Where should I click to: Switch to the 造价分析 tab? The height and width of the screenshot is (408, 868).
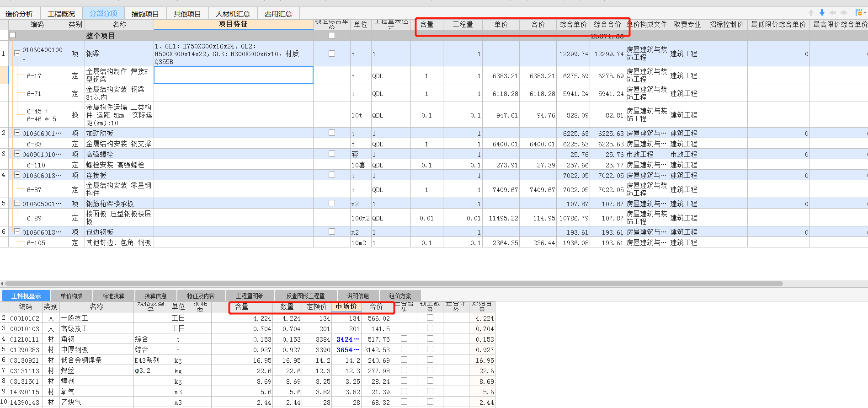(x=19, y=14)
